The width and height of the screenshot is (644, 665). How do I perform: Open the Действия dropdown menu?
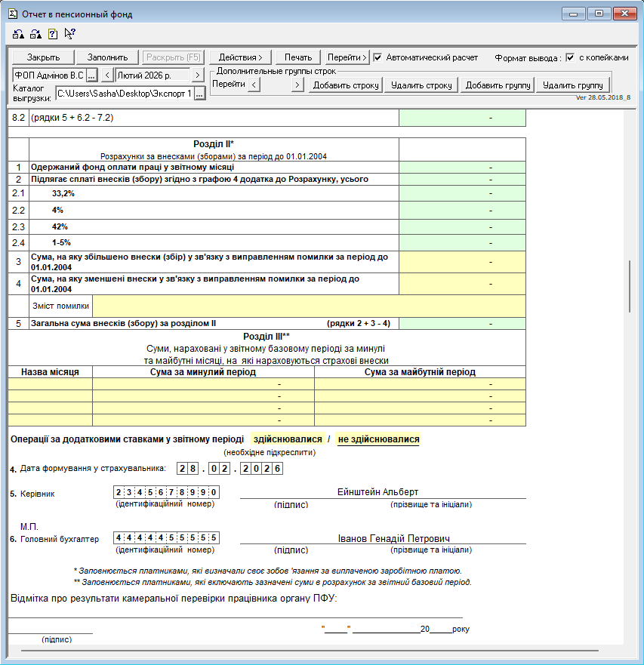click(x=240, y=57)
